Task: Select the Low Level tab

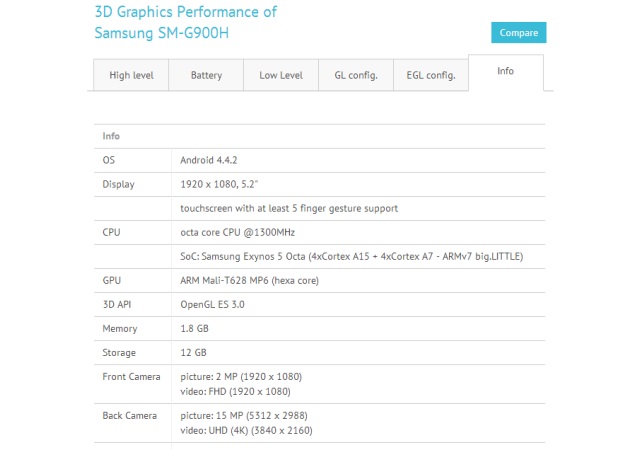Action: pyautogui.click(x=281, y=75)
